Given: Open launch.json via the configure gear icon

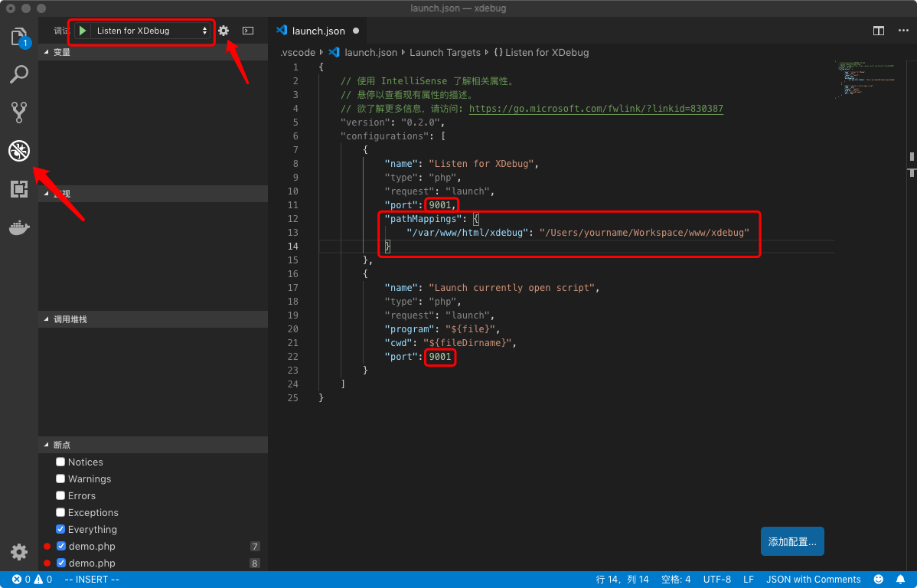Looking at the screenshot, I should pyautogui.click(x=224, y=30).
